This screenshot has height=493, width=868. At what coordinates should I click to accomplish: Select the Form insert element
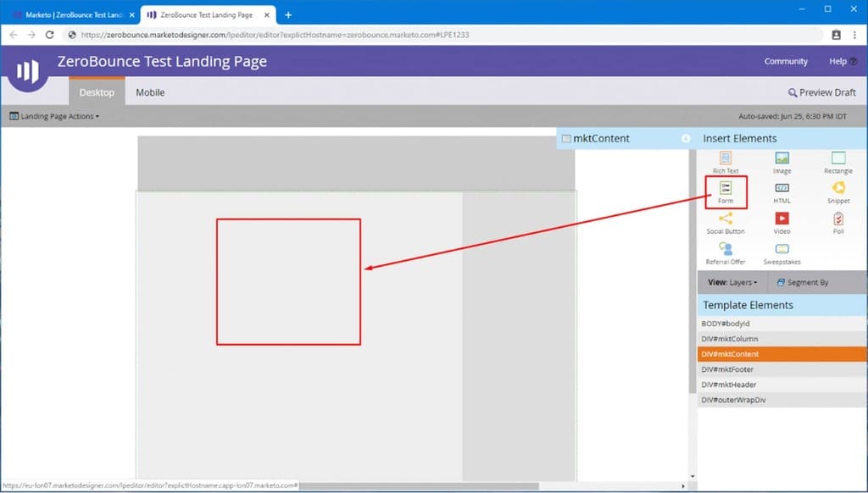(726, 192)
